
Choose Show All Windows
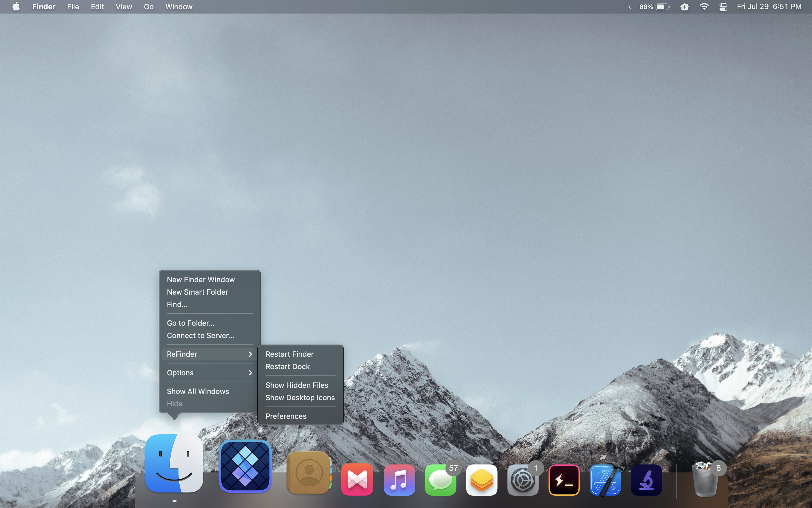point(210,391)
